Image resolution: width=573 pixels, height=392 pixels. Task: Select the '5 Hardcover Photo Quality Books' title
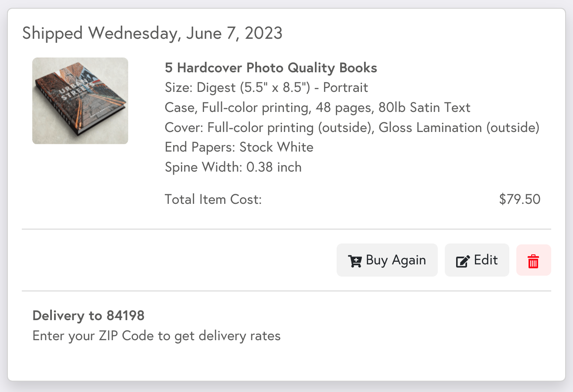tap(271, 68)
